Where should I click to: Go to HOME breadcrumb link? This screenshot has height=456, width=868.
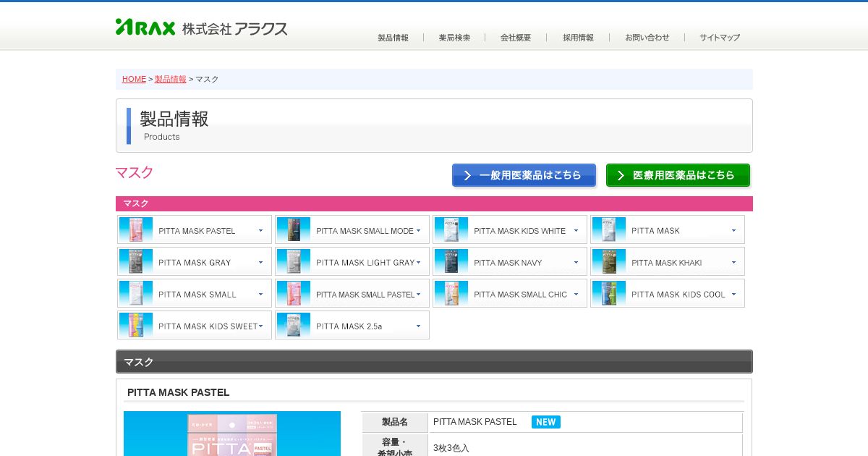pos(134,79)
